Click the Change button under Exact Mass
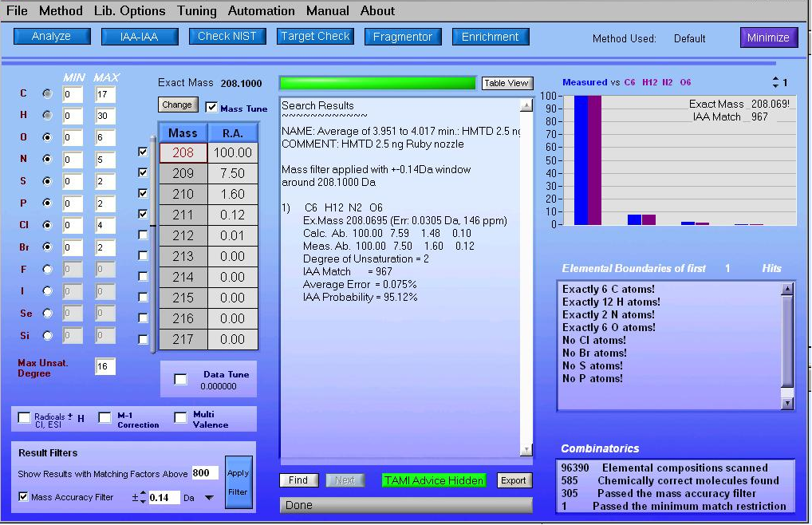Viewport: 812px width, 525px height. [177, 105]
